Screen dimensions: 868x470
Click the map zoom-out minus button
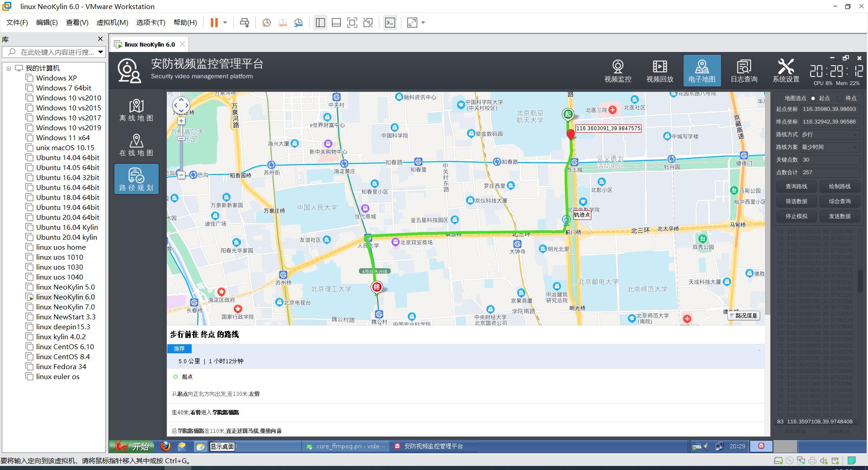181,175
